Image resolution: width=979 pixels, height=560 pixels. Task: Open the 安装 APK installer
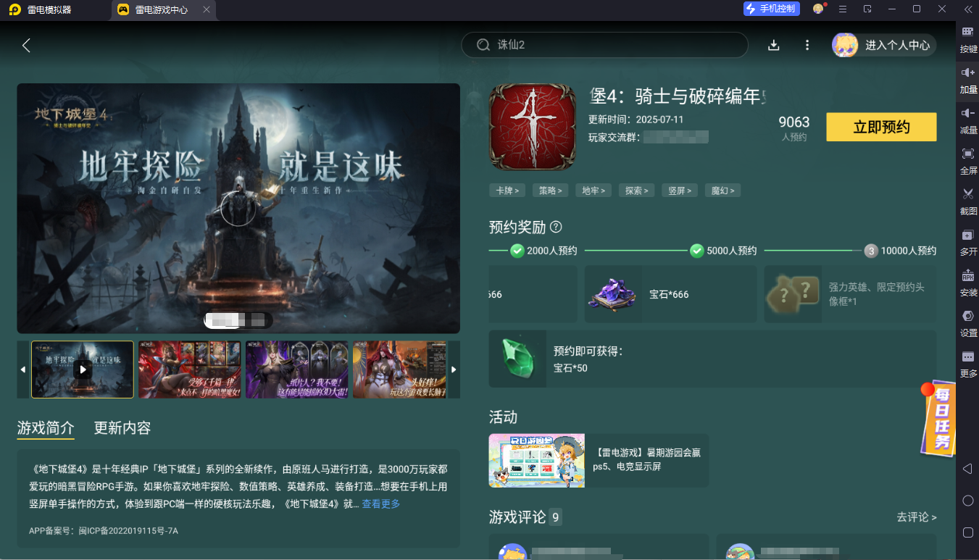[x=968, y=283]
